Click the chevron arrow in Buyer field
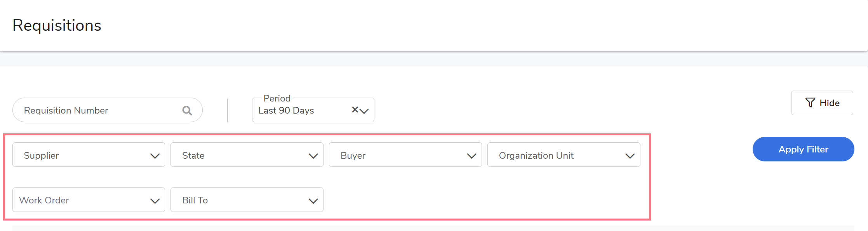 [472, 156]
